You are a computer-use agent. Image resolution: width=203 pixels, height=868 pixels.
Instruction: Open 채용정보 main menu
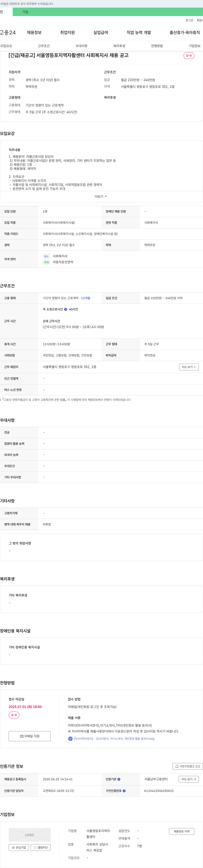coord(34,32)
